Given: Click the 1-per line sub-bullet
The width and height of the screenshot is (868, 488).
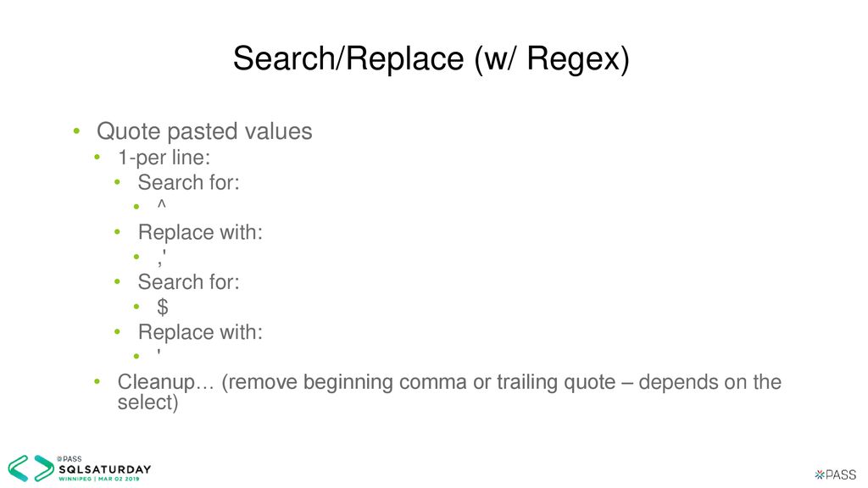Looking at the screenshot, I should (x=164, y=157).
